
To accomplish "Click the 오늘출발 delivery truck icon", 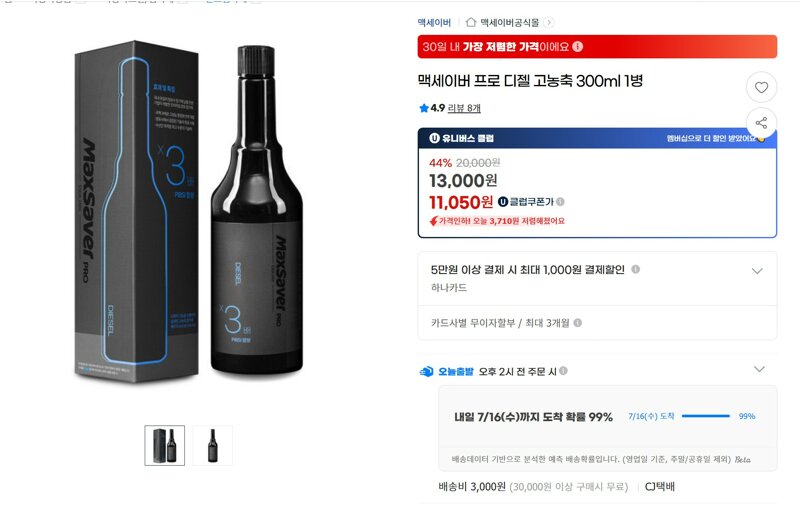I will point(427,372).
